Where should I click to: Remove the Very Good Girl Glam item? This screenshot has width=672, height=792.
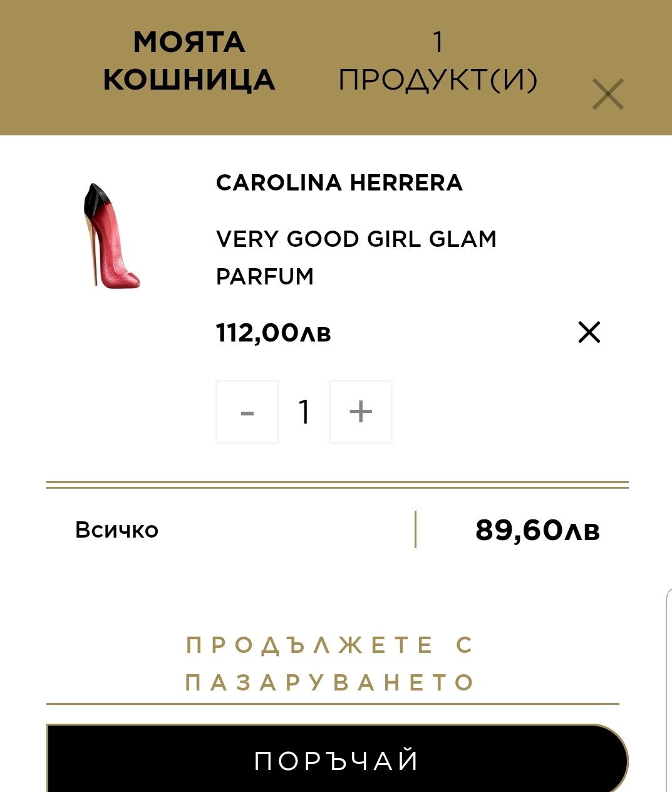pos(589,332)
